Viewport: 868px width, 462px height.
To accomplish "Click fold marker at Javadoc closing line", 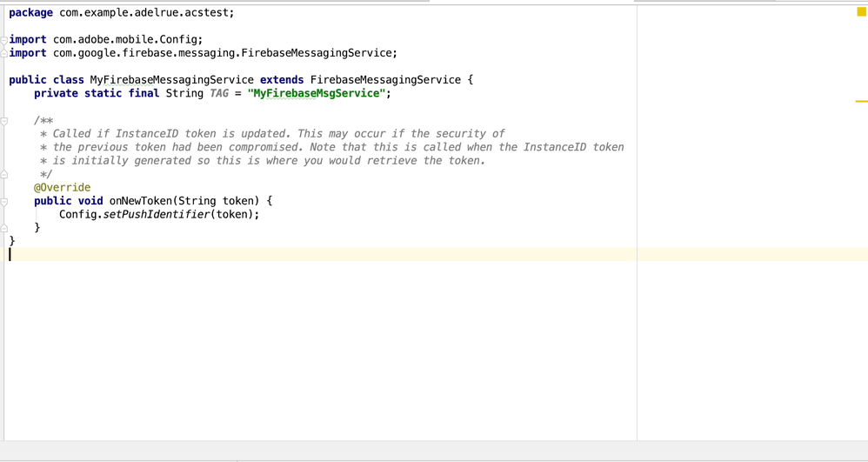I will (4, 174).
